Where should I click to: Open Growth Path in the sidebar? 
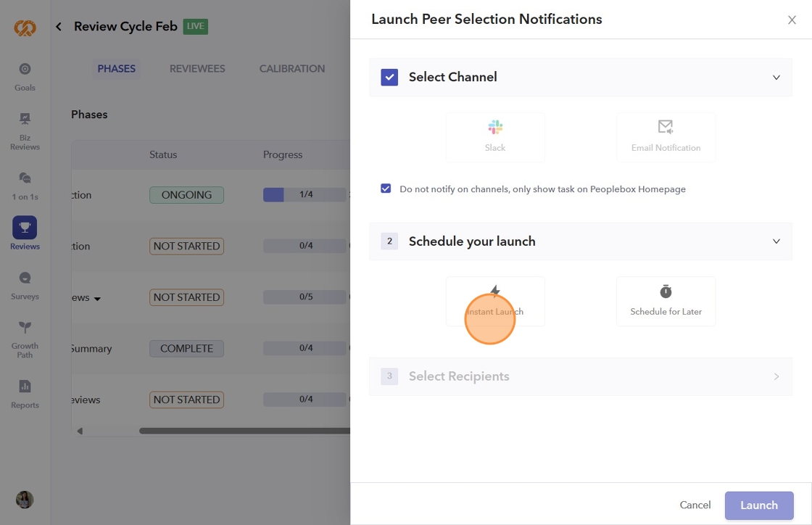pyautogui.click(x=25, y=338)
